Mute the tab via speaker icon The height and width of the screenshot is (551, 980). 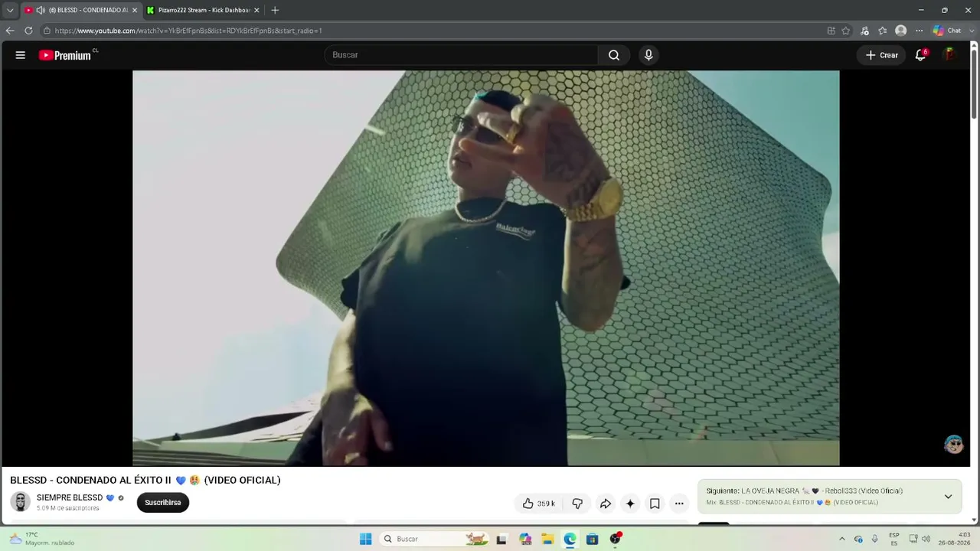(x=41, y=10)
